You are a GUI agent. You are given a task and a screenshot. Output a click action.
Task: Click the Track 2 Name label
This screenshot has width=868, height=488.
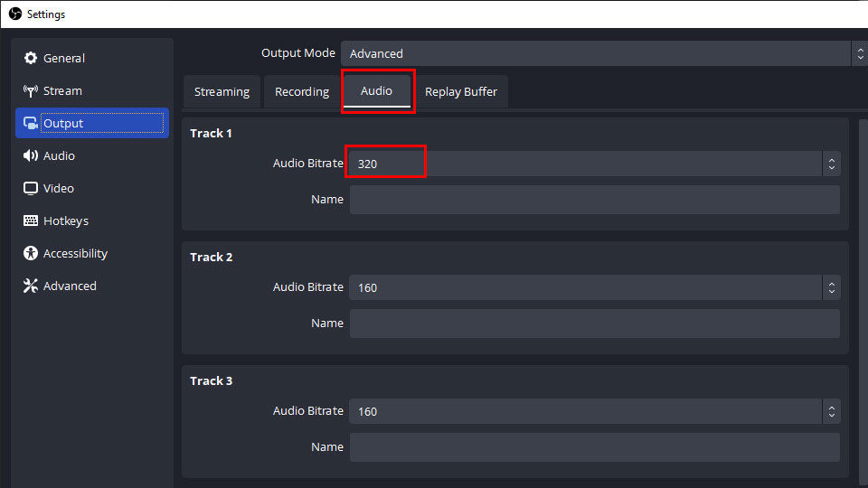[x=327, y=324]
